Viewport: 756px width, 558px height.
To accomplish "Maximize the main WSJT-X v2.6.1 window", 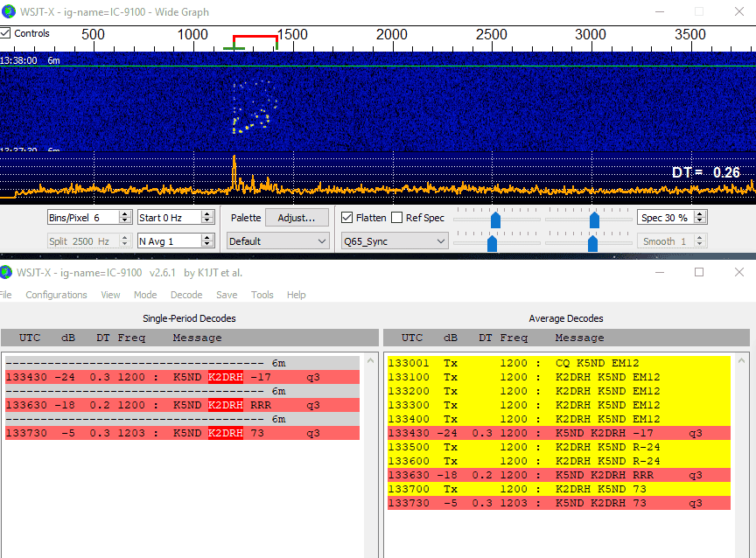I will [699, 272].
